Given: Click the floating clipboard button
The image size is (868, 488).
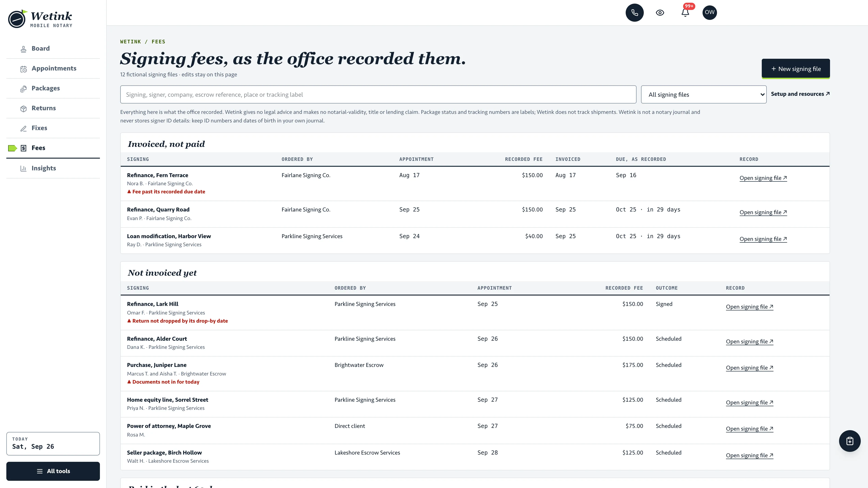Looking at the screenshot, I should (x=849, y=441).
